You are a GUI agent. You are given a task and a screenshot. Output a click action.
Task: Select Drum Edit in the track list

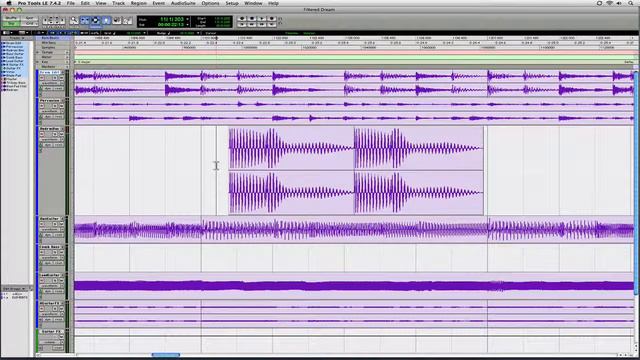(13, 43)
